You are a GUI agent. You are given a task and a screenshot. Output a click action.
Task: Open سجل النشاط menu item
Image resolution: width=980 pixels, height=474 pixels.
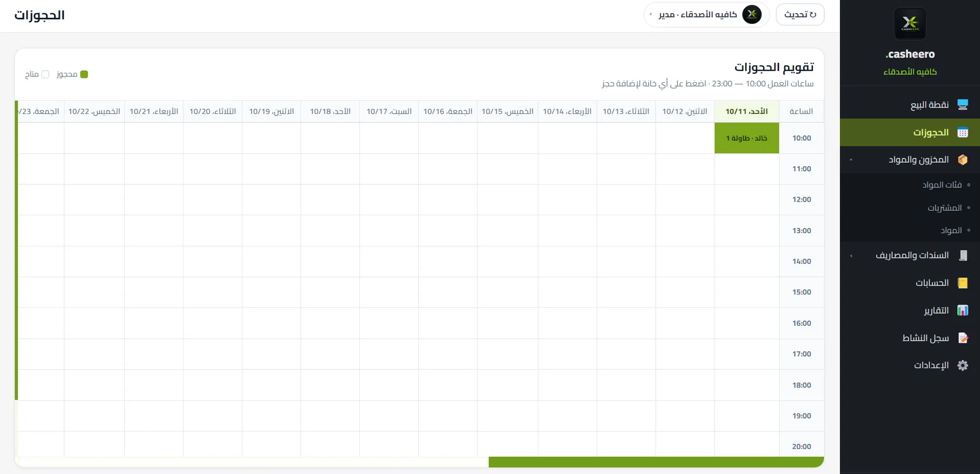click(x=910, y=338)
